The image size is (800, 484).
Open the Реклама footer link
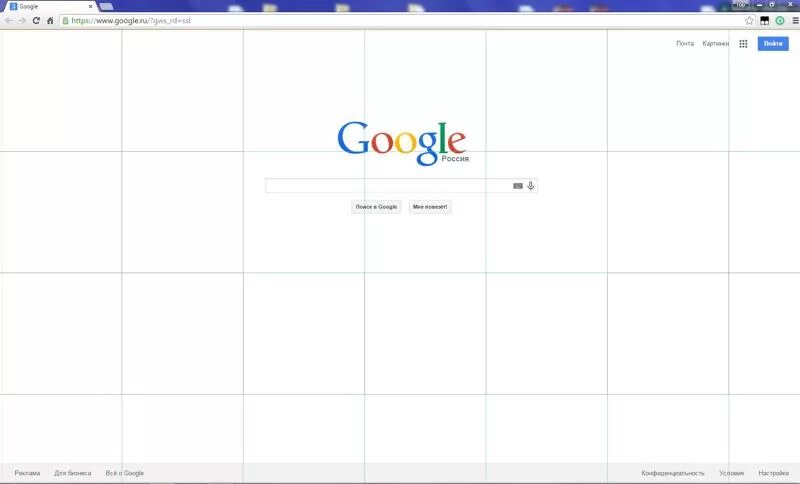pyautogui.click(x=27, y=473)
